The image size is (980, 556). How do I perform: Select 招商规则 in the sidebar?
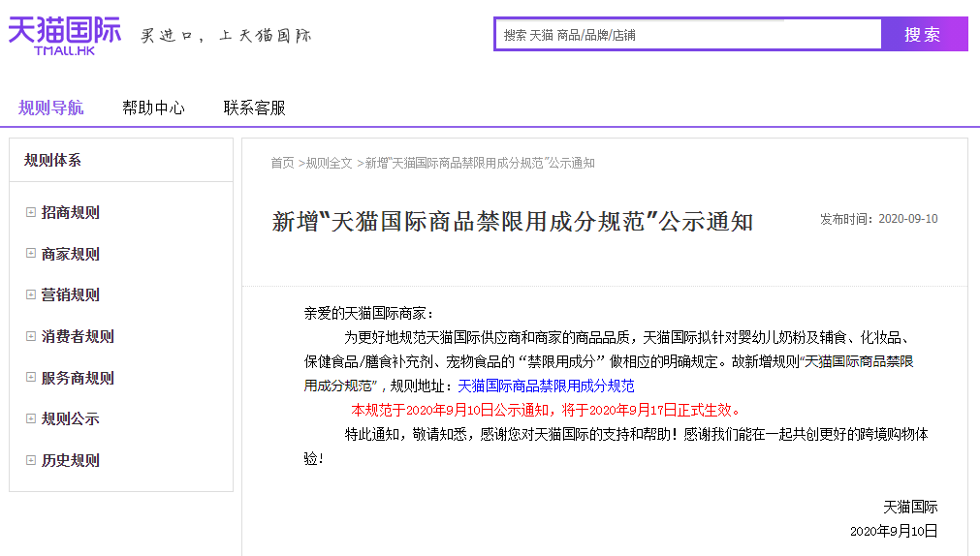point(70,213)
